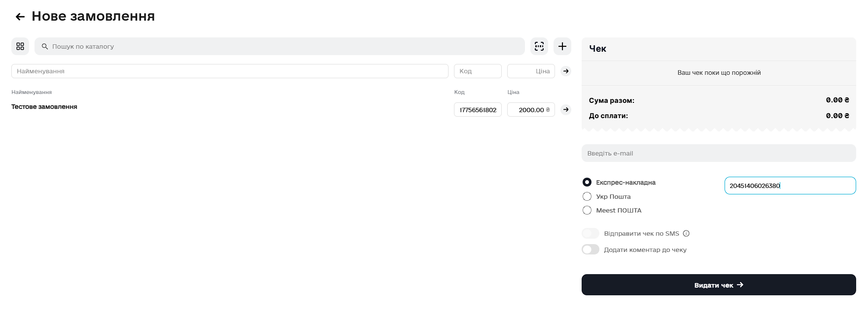Image resolution: width=868 pixels, height=314 pixels.
Task: Focus the Пошук по каталогу search field
Action: click(x=286, y=46)
